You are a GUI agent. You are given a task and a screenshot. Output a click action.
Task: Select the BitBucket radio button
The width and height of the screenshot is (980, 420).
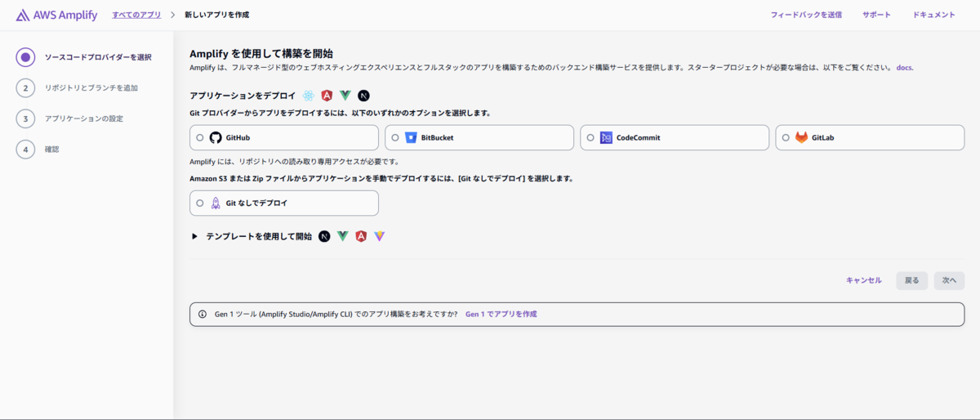(x=395, y=137)
